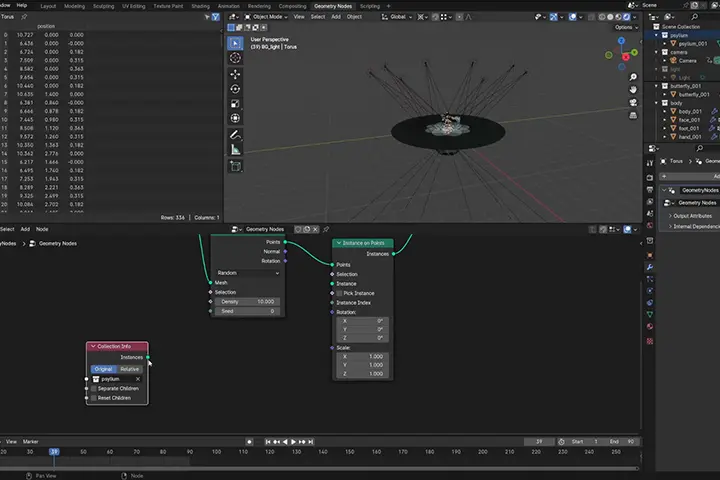Select the Select Box tool in viewport
This screenshot has height=480, width=720.
pyautogui.click(x=235, y=43)
